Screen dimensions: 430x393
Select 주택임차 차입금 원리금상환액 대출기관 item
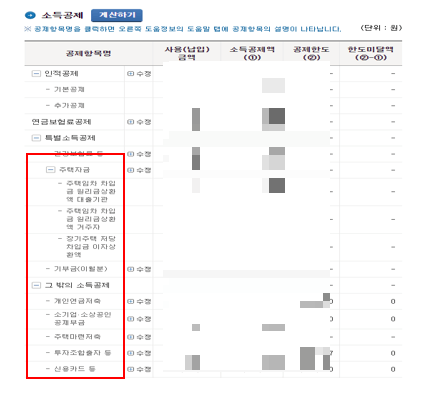[x=91, y=191]
